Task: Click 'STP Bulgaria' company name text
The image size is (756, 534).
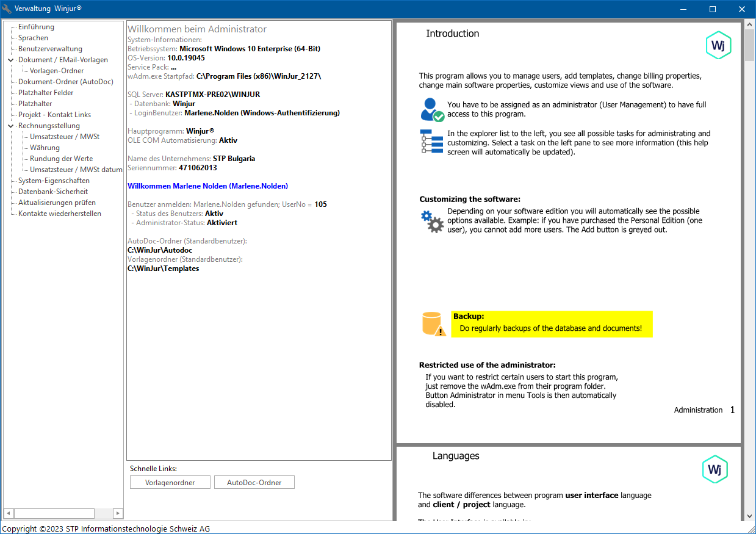Action: (234, 159)
